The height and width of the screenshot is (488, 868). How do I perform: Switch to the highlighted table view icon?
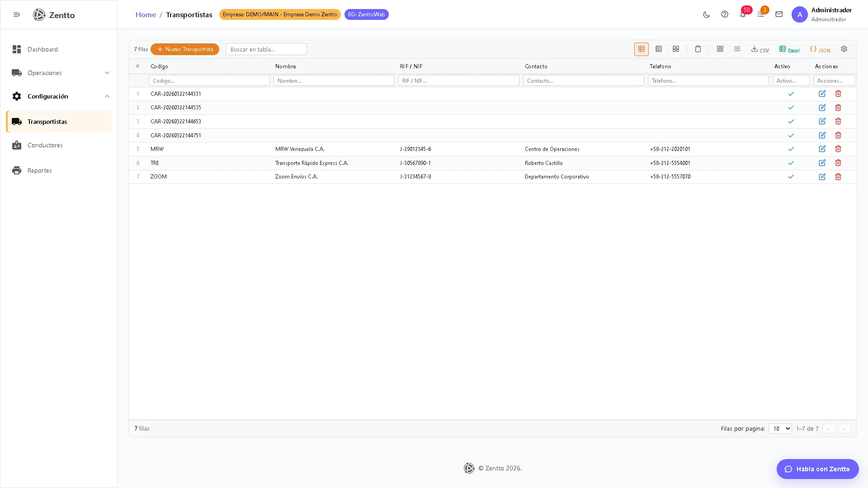641,49
